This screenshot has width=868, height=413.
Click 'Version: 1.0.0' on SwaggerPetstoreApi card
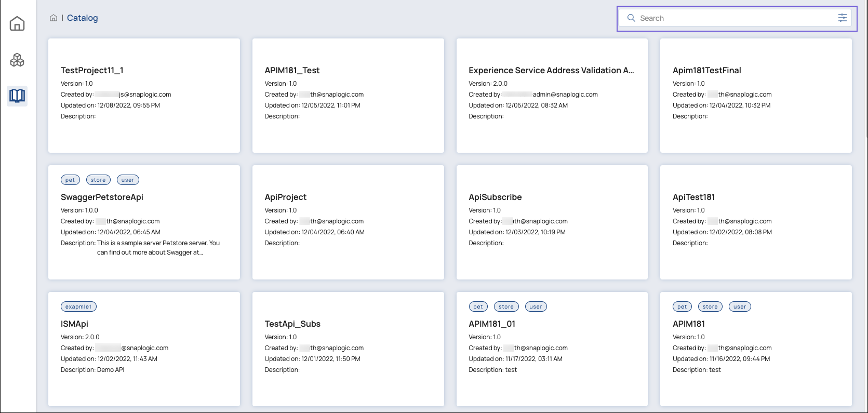click(79, 210)
